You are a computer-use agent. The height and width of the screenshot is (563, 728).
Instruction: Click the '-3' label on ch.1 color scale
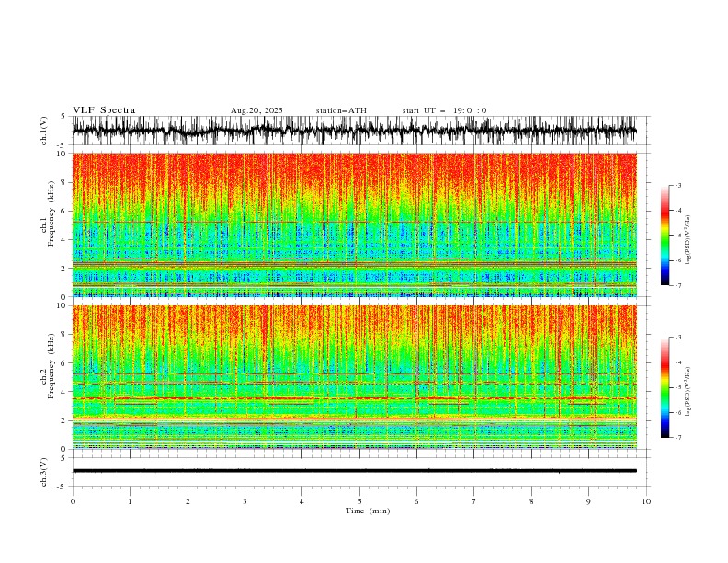coord(678,185)
